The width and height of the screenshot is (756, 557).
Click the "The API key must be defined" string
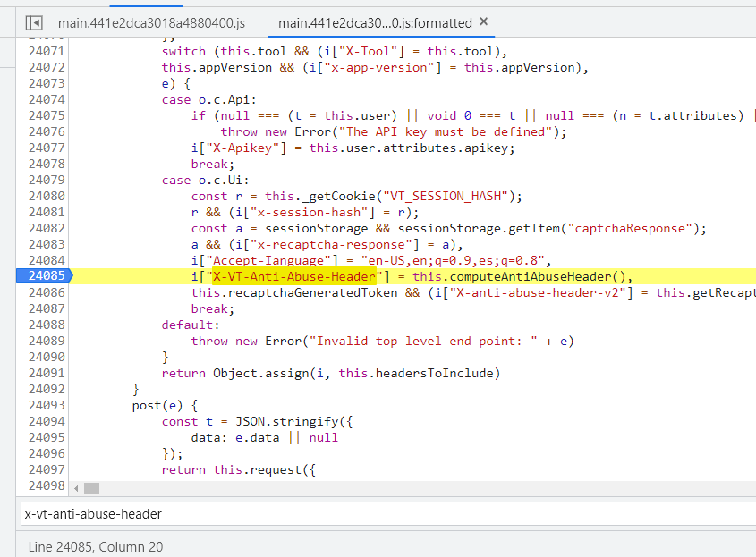(446, 132)
